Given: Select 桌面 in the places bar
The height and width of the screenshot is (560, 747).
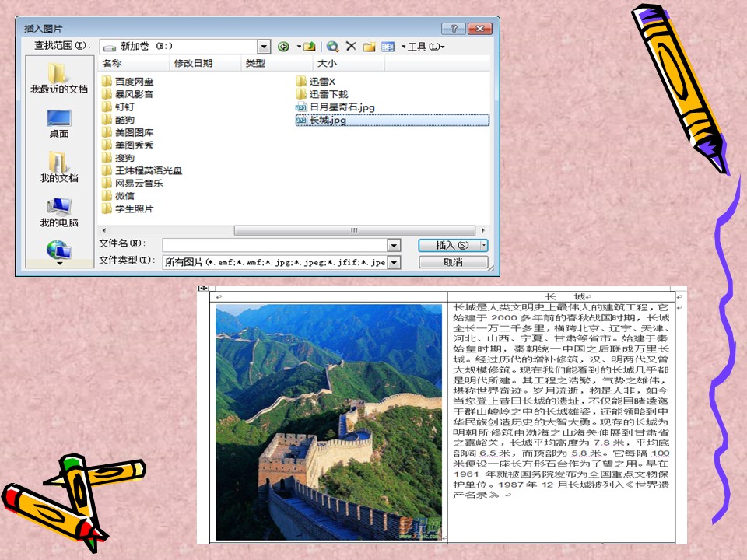Looking at the screenshot, I should coord(59,124).
